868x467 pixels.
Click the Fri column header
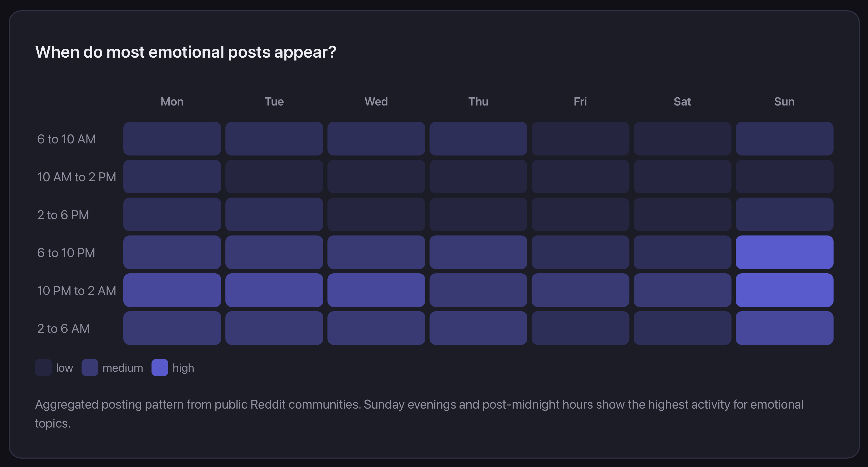tap(580, 101)
